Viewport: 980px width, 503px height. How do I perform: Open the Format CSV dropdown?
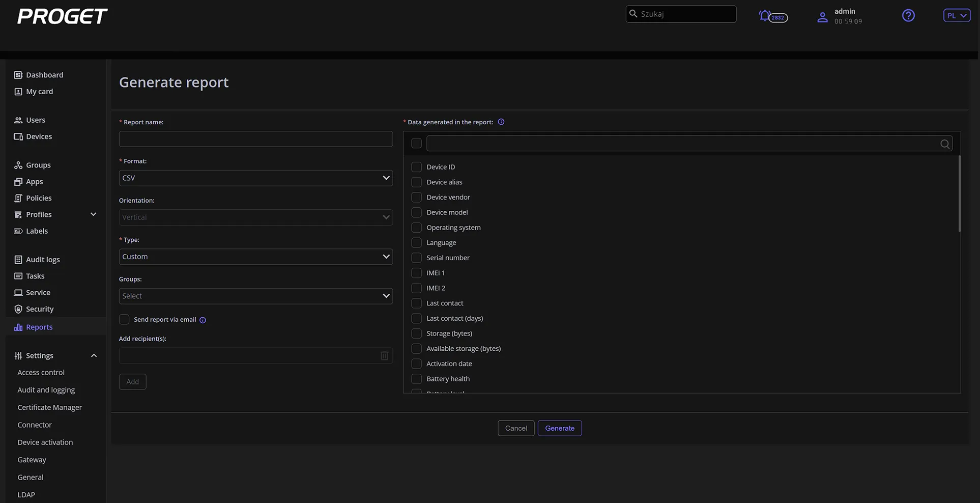pos(256,178)
